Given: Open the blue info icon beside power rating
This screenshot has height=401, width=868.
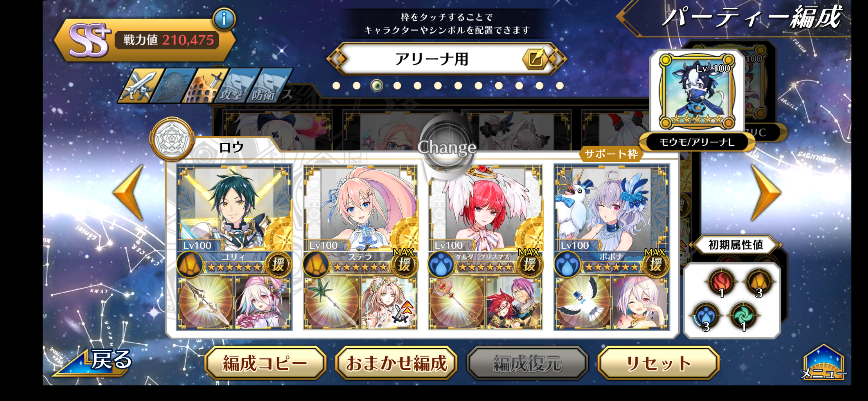Looking at the screenshot, I should [x=224, y=19].
